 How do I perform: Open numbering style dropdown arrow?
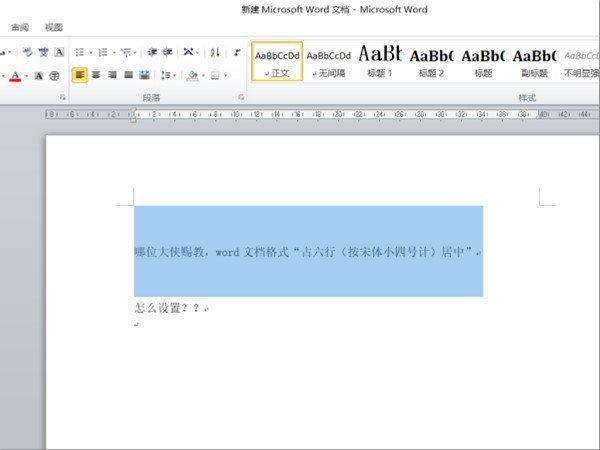[114, 52]
